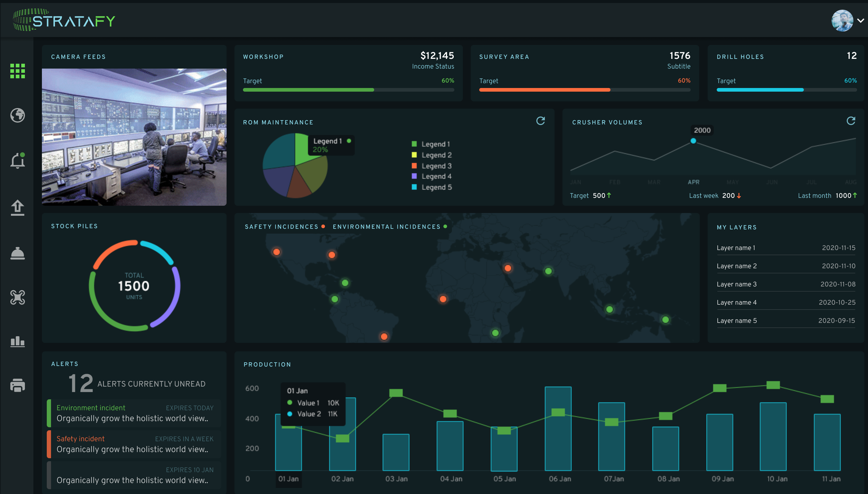Expand the user menu chevron
868x494 pixels.
tap(860, 20)
